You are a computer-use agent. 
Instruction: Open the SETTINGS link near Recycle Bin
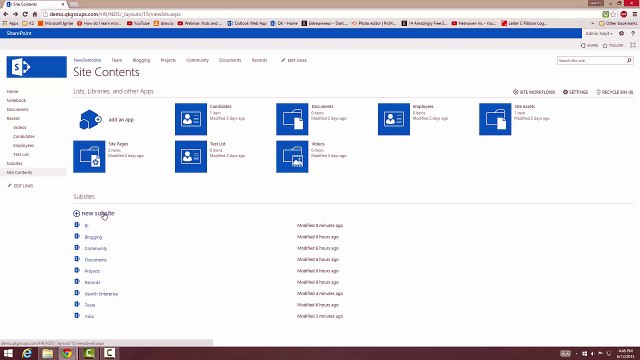(x=576, y=92)
